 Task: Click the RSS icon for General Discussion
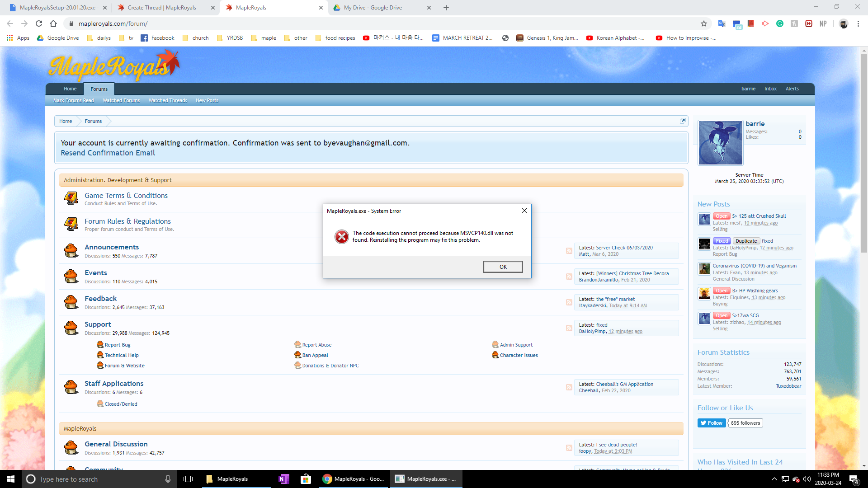click(x=569, y=448)
